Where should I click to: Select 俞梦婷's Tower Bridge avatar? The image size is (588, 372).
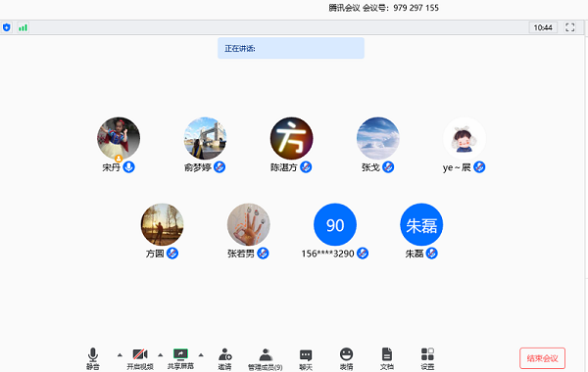pos(205,138)
